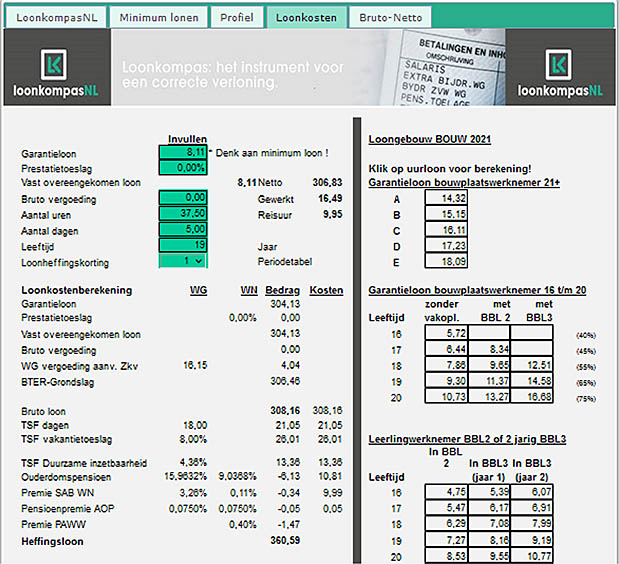Viewport: 620px width, 564px height.
Task: Open the LoonkompasNL tab
Action: pyautogui.click(x=56, y=18)
